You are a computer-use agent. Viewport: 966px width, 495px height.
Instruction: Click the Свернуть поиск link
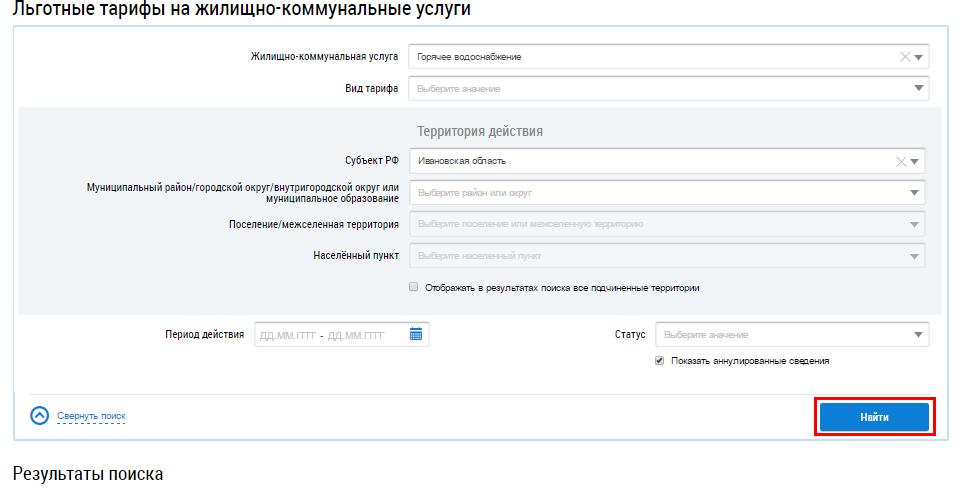pyautogui.click(x=91, y=416)
